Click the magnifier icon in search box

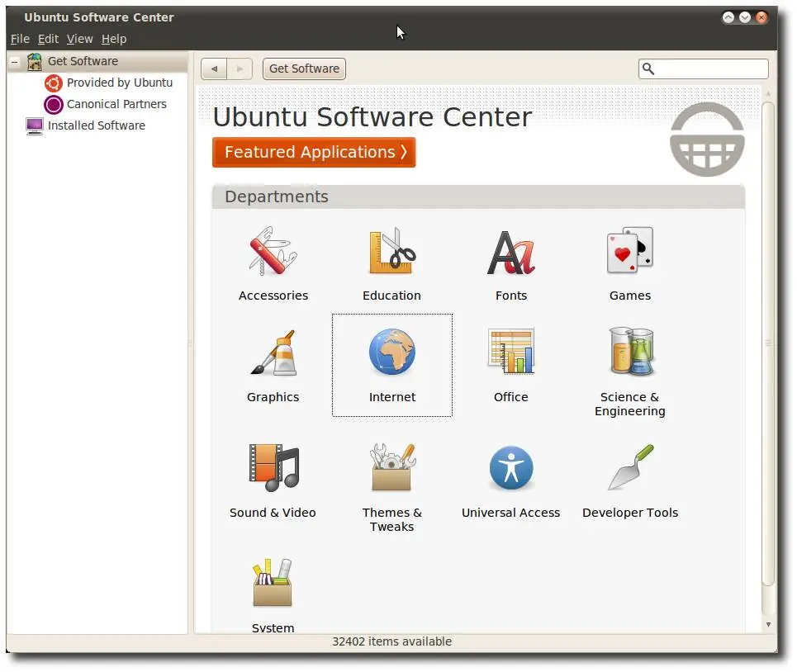click(648, 69)
